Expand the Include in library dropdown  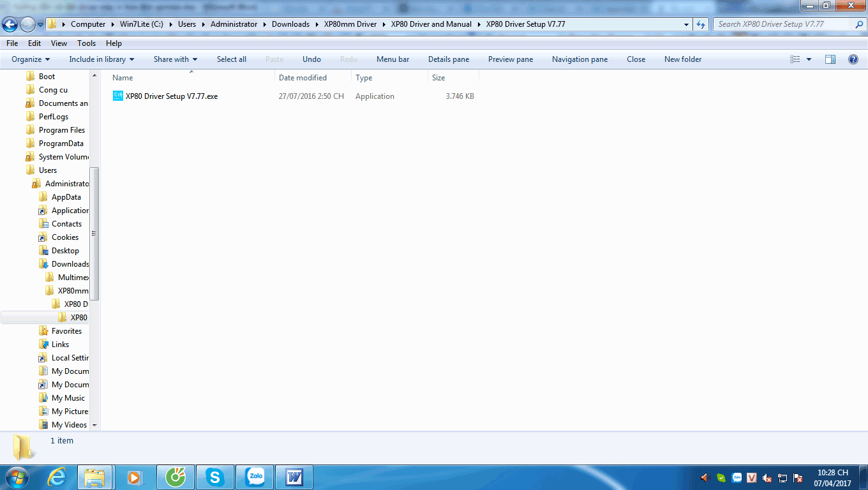click(101, 59)
